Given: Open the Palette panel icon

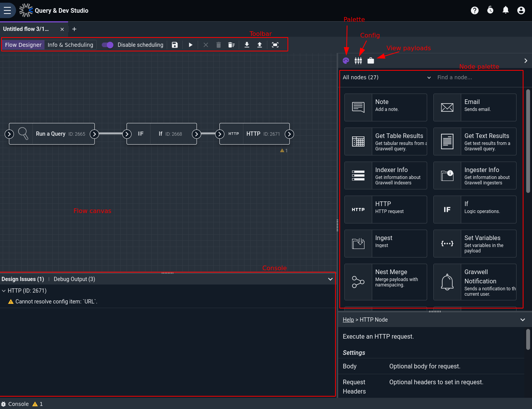Looking at the screenshot, I should click(x=346, y=61).
